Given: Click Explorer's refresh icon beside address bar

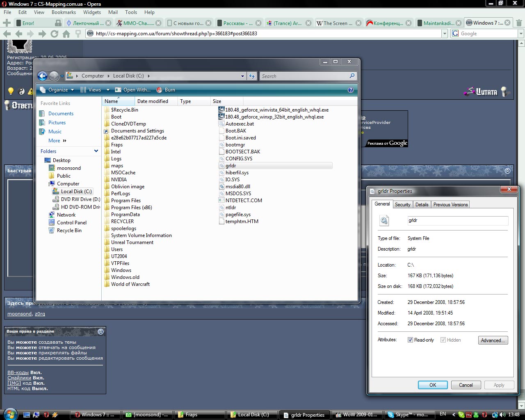Looking at the screenshot, I should pyautogui.click(x=252, y=76).
